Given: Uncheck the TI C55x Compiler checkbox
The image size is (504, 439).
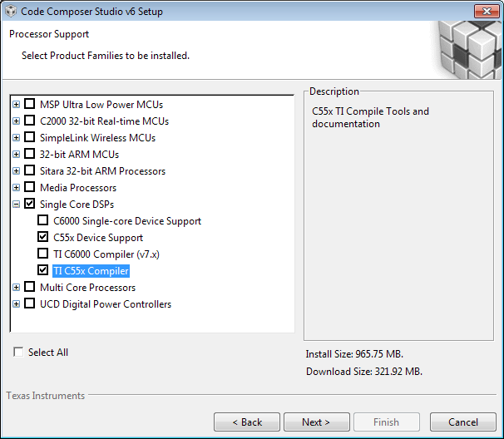Looking at the screenshot, I should coord(42,270).
